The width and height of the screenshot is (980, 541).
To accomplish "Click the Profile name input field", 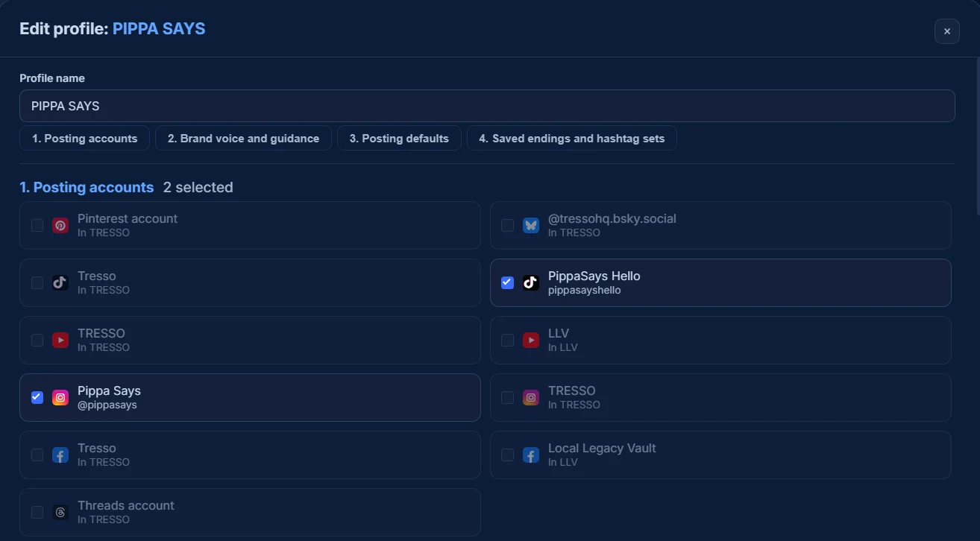I will (x=487, y=106).
